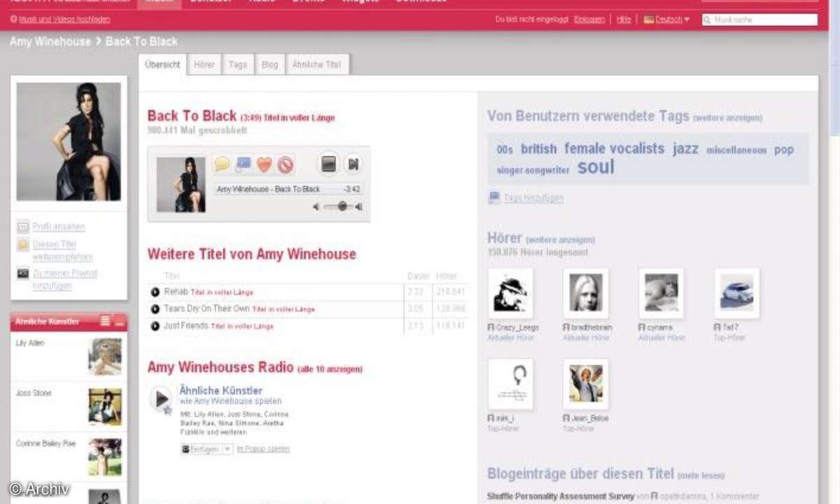Open the Blog tab
Image resolution: width=840 pixels, height=504 pixels.
pyautogui.click(x=269, y=64)
